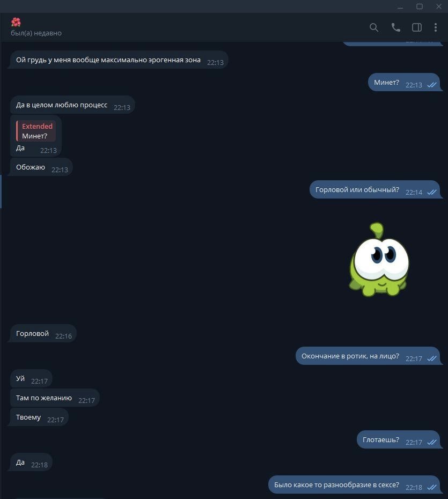
Task: Toggle the right side info panel
Action: point(417,27)
